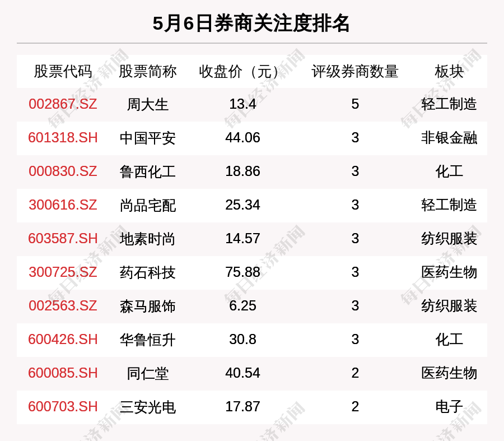
Task: Click closing price 40.54
Action: 242,373
